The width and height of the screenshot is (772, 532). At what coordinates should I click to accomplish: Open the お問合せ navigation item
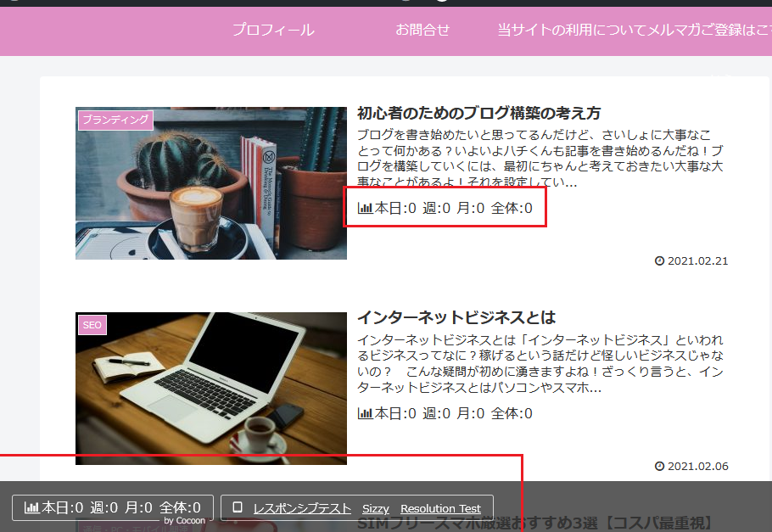tap(422, 30)
